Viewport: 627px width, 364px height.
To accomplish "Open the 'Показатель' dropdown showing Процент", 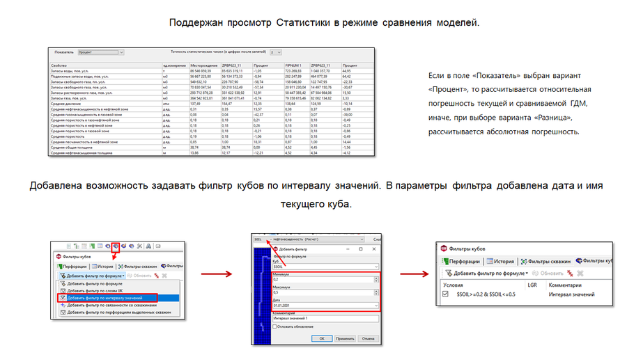I will pyautogui.click(x=101, y=52).
